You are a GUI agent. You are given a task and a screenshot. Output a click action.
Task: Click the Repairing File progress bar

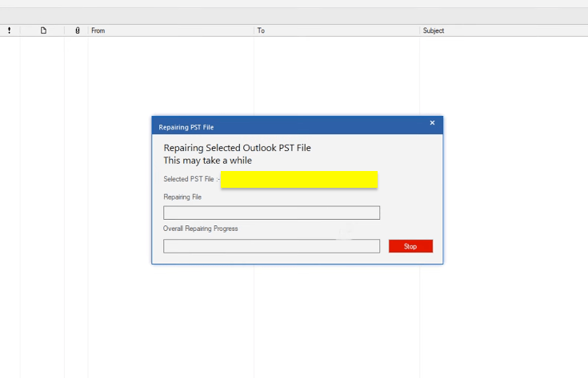271,213
